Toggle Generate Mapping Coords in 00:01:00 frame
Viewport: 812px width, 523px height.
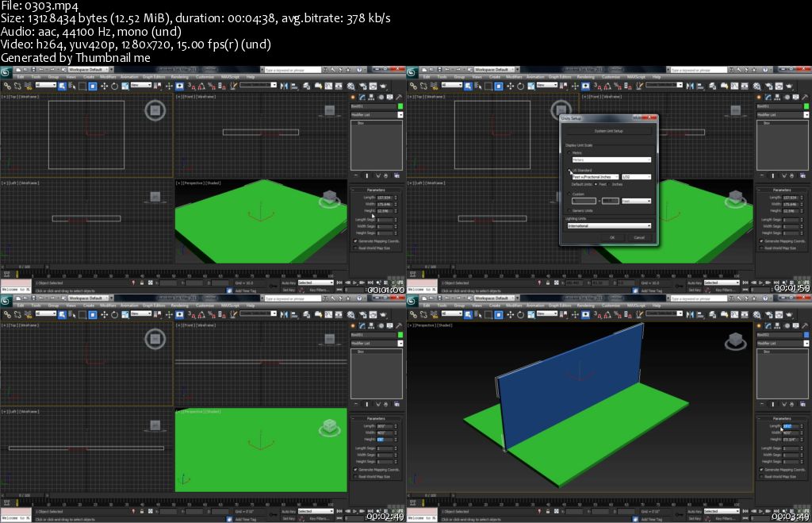click(x=355, y=241)
